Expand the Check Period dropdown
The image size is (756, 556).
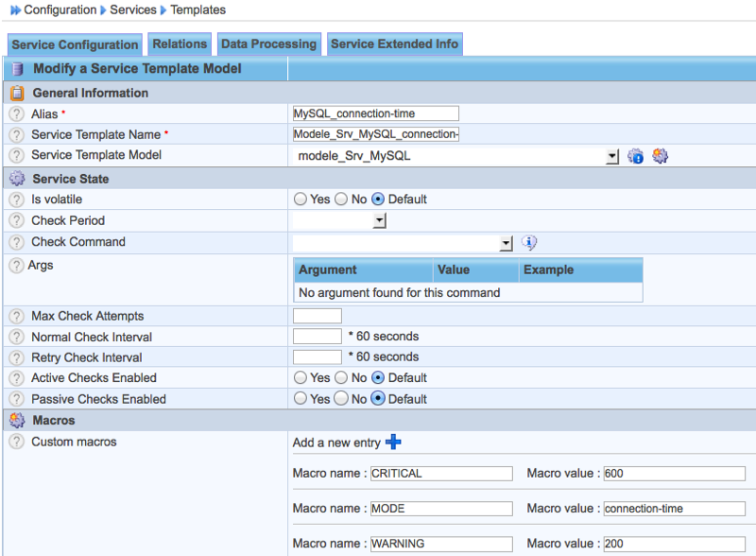point(380,221)
